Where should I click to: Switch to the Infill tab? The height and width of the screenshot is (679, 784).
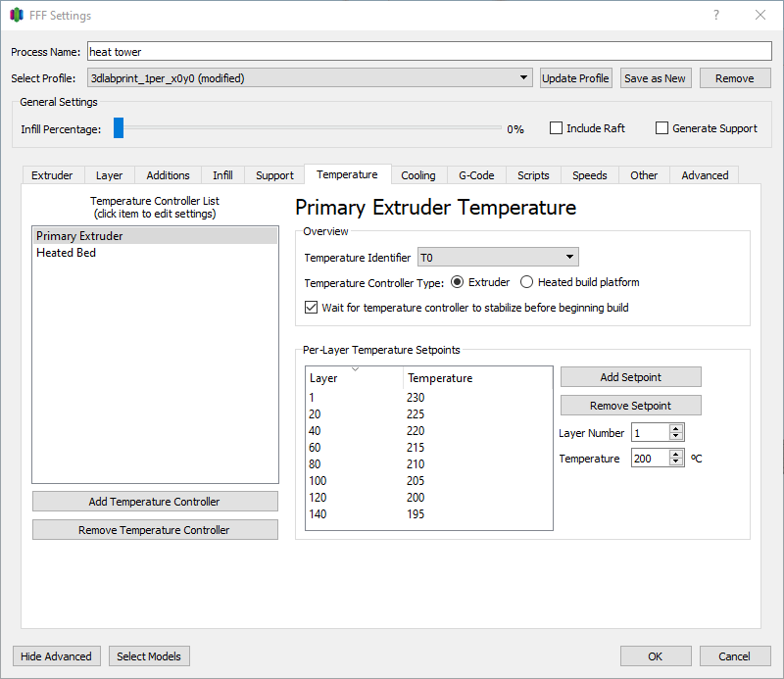click(x=222, y=175)
